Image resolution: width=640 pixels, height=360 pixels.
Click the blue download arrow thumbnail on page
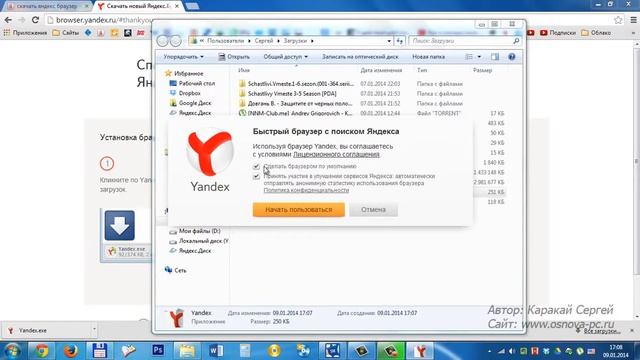(120, 226)
